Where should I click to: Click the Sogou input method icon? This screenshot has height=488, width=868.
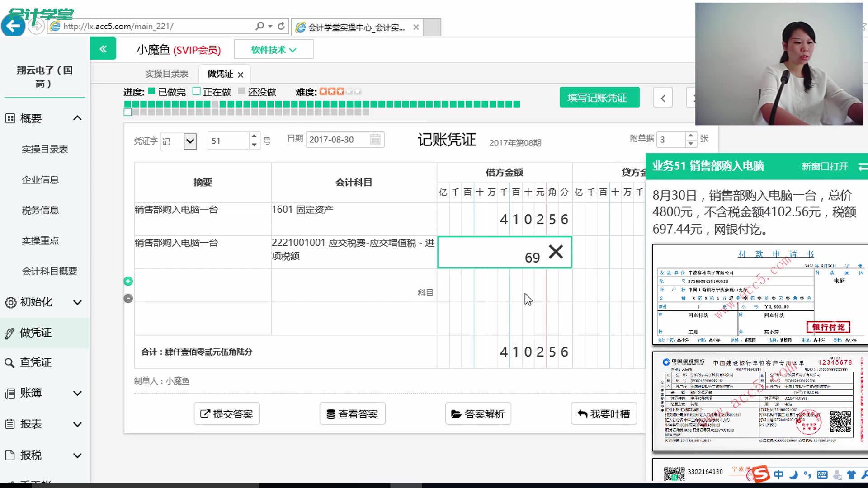pyautogui.click(x=760, y=474)
